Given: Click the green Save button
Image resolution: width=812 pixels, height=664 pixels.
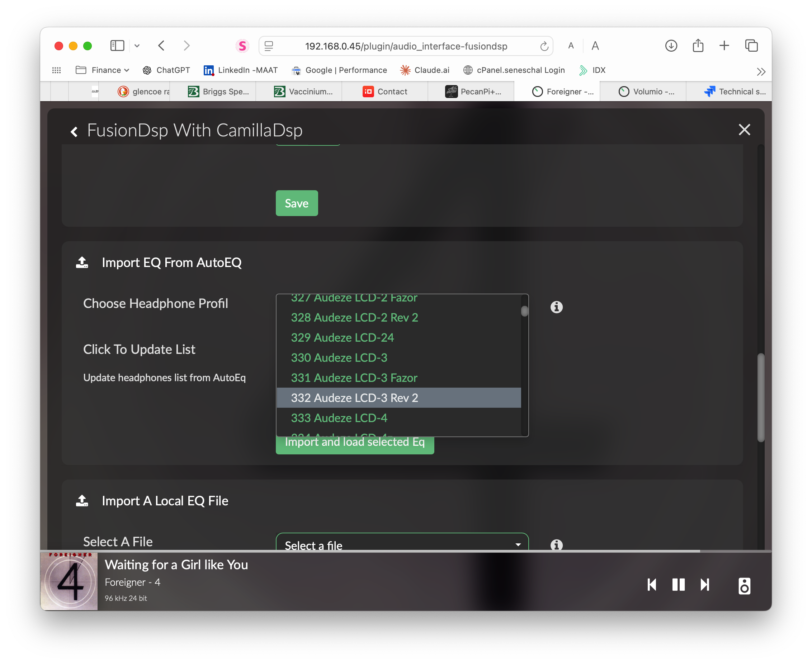Looking at the screenshot, I should tap(297, 203).
